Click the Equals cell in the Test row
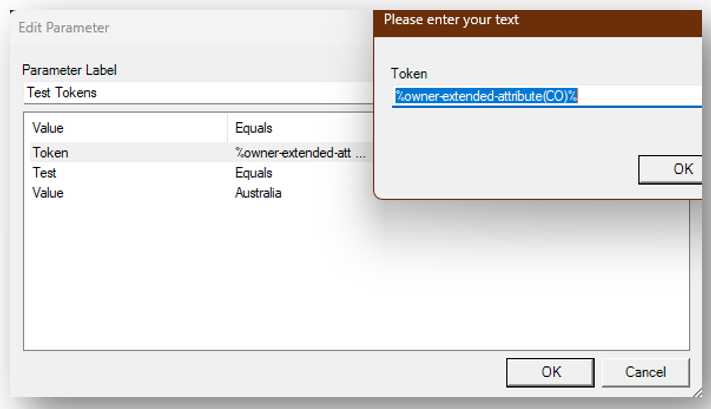 coord(254,173)
